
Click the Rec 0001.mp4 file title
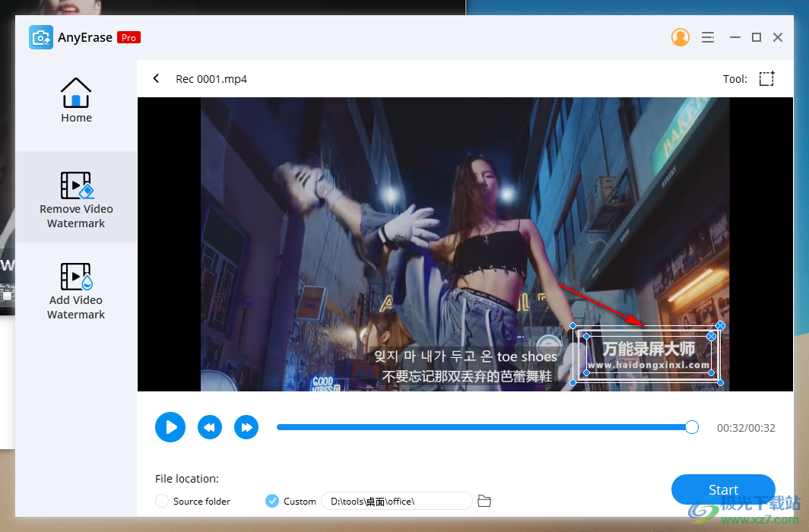[211, 78]
